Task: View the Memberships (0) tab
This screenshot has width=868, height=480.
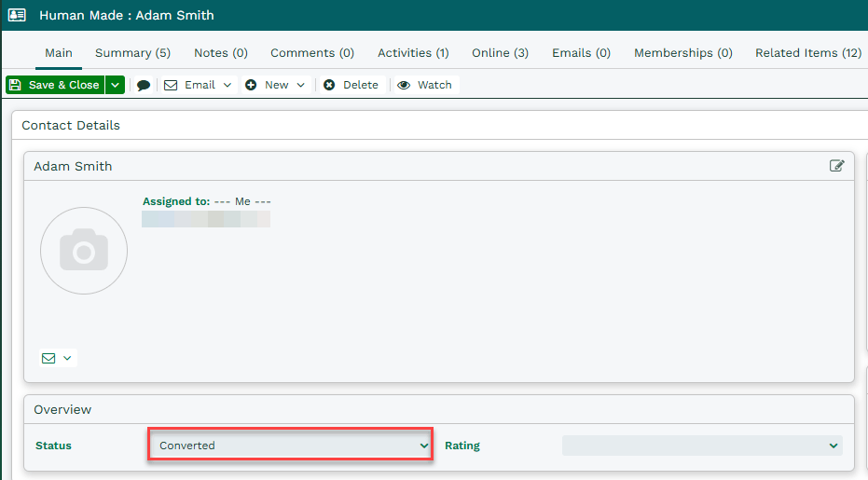Action: tap(683, 53)
